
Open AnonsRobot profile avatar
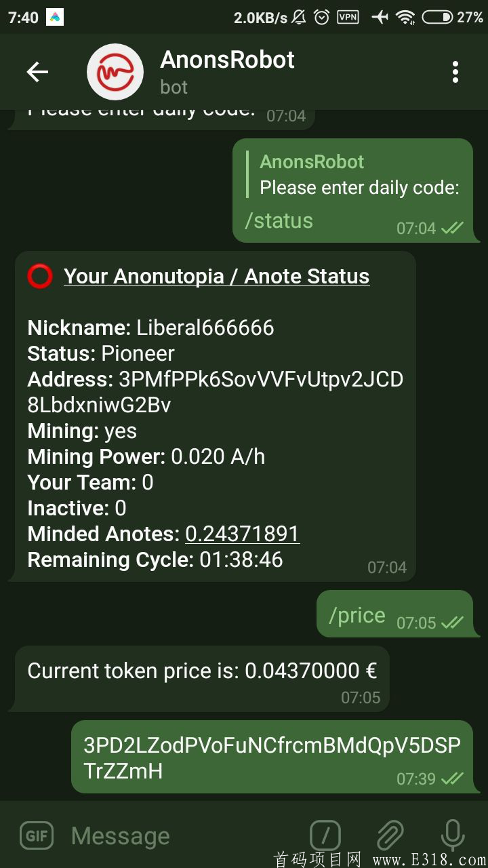click(115, 72)
